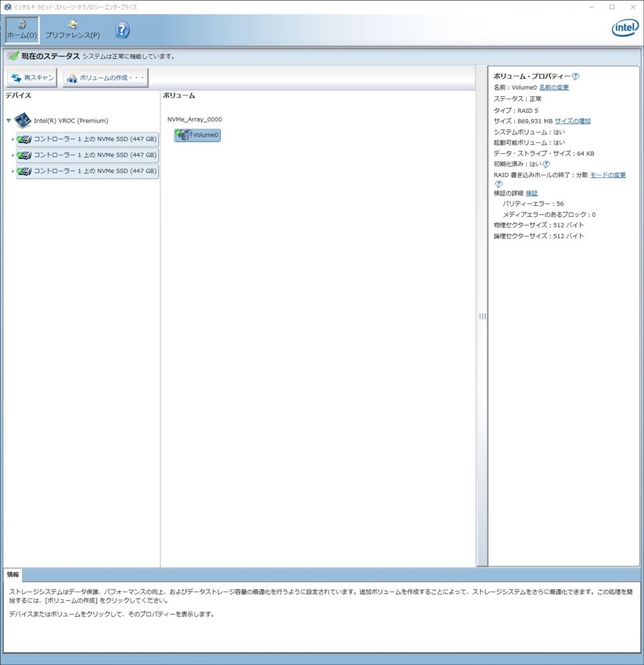The width and height of the screenshot is (644, 665).
Task: Click the ボリュームの作成 create volume icon
Action: point(71,77)
